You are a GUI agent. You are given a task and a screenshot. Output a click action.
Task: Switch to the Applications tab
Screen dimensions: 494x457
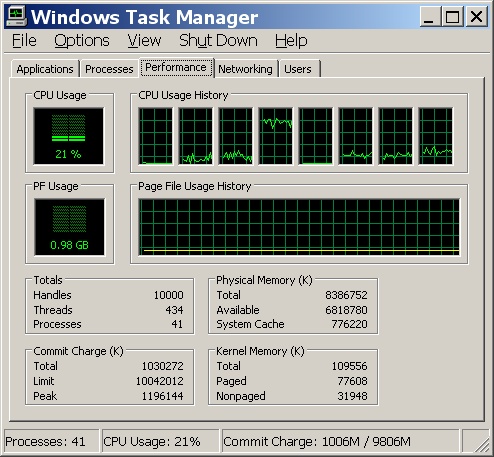[x=45, y=69]
